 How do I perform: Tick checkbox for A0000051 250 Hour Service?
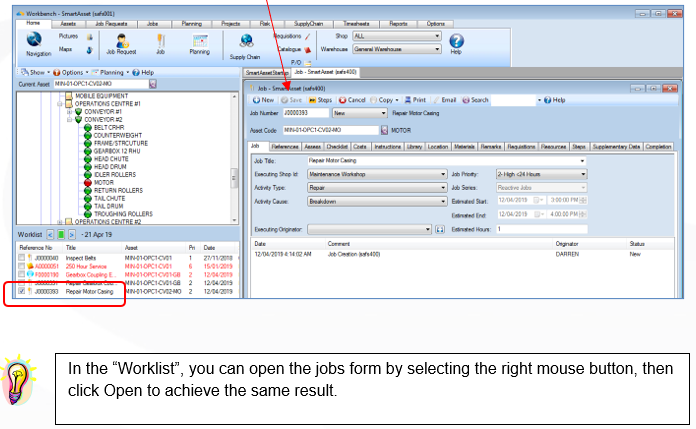click(21, 266)
